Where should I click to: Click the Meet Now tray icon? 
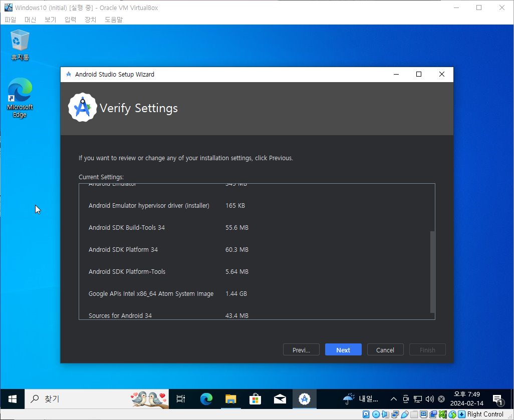tap(405, 398)
